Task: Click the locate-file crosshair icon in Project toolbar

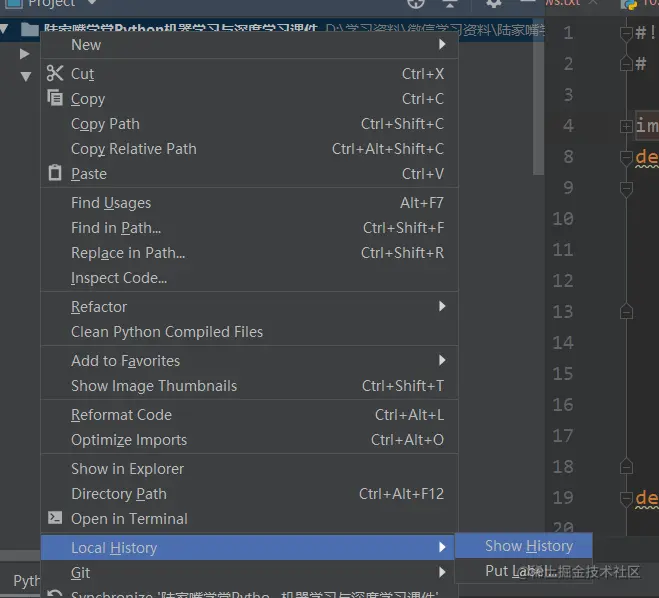Action: click(x=416, y=3)
